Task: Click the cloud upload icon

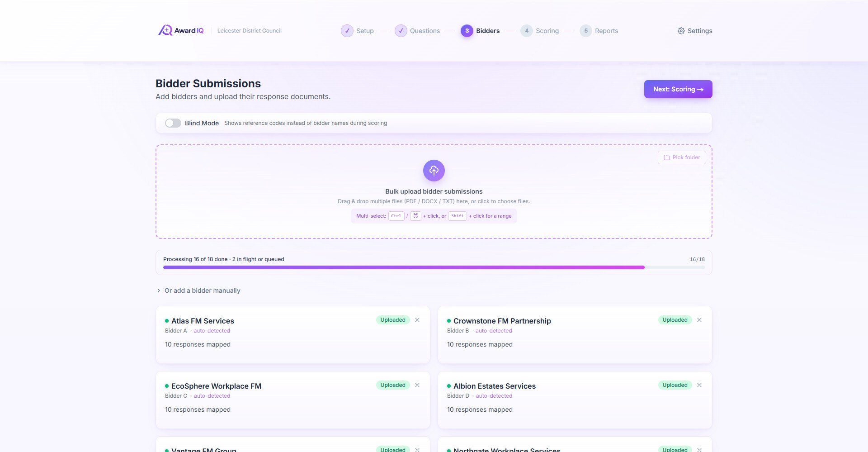Action: point(434,171)
